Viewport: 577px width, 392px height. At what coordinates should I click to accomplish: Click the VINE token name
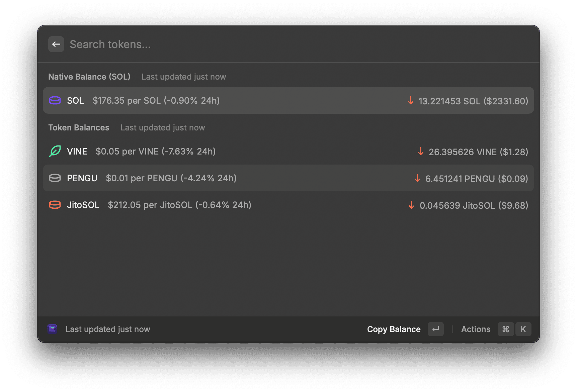pos(77,152)
